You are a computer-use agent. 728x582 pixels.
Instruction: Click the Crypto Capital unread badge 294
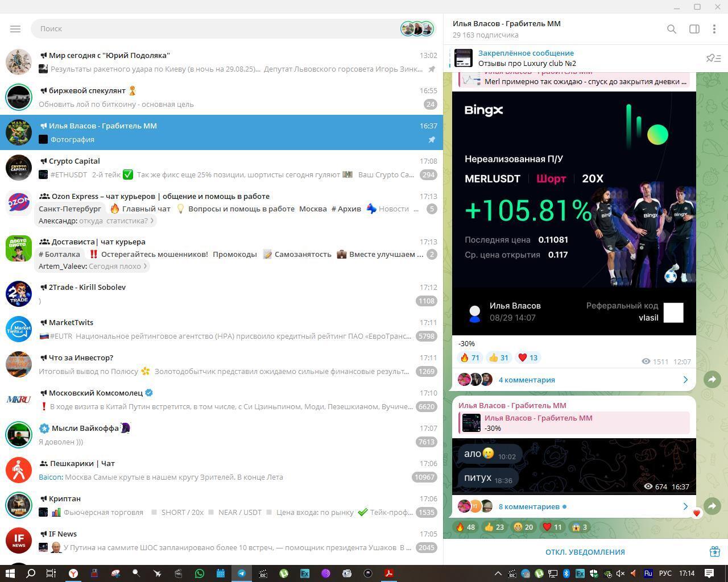pyautogui.click(x=428, y=174)
